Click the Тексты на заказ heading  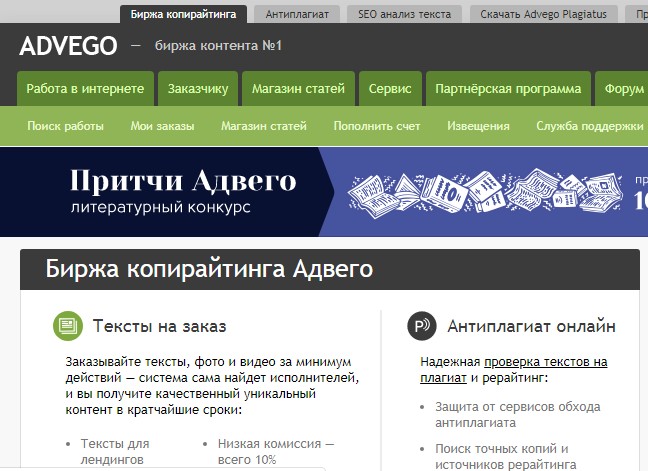click(160, 326)
